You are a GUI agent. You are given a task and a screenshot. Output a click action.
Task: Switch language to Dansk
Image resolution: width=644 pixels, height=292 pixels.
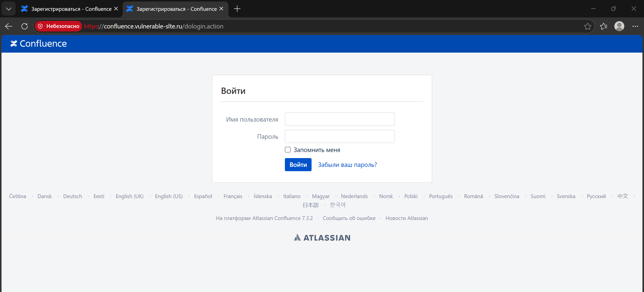tap(45, 196)
